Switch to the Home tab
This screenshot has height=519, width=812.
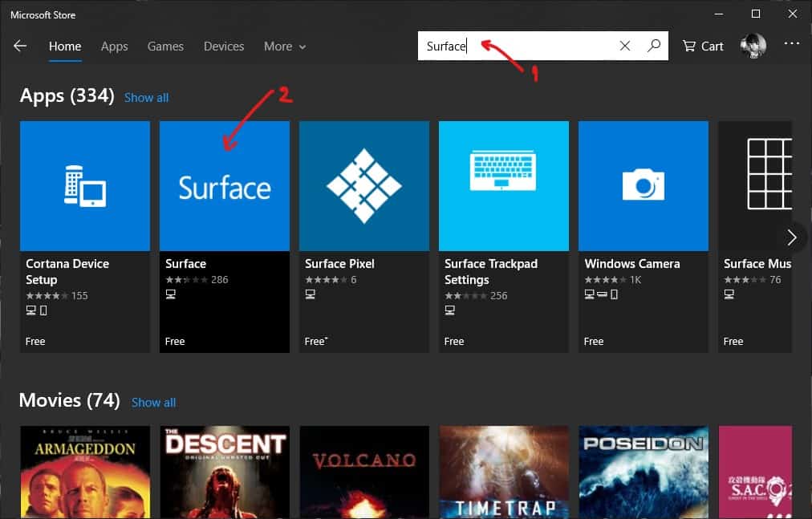65,46
